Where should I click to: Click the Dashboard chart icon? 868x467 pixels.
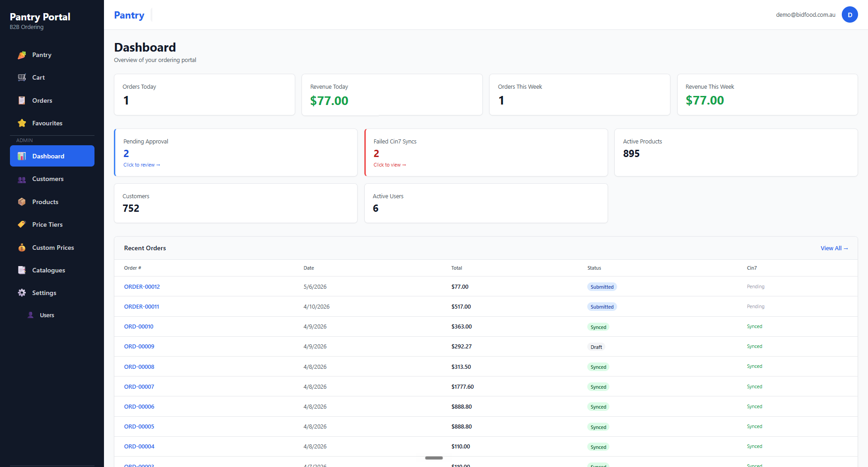[22, 156]
